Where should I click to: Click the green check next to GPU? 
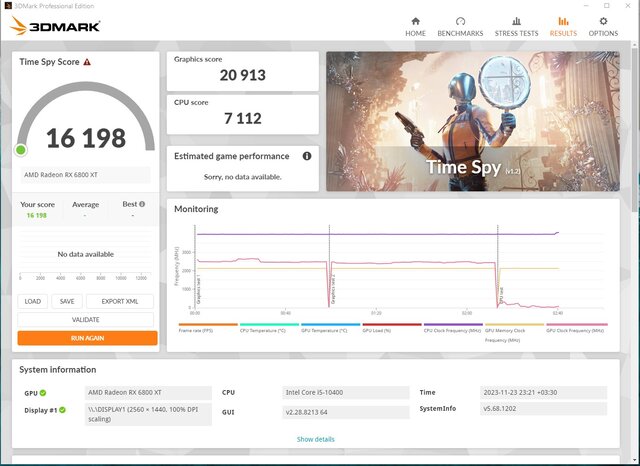click(x=43, y=393)
